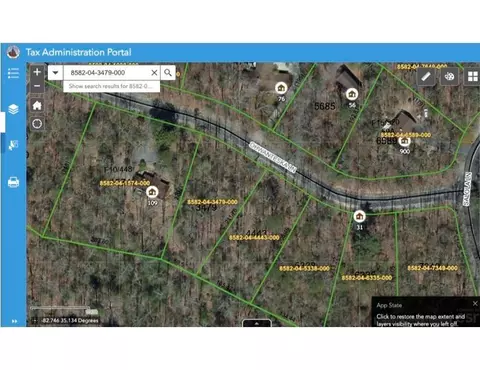Open the draw palette tool
Image resolution: width=480 pixels, height=370 pixels.
[449, 77]
